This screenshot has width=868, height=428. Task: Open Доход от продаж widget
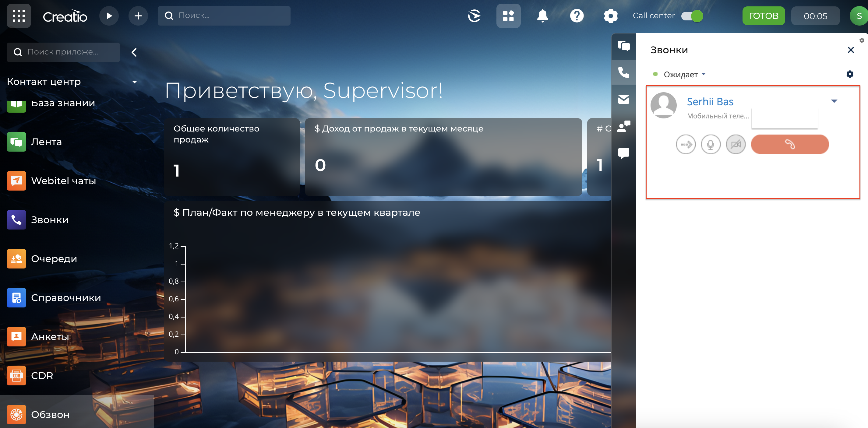[x=443, y=157]
